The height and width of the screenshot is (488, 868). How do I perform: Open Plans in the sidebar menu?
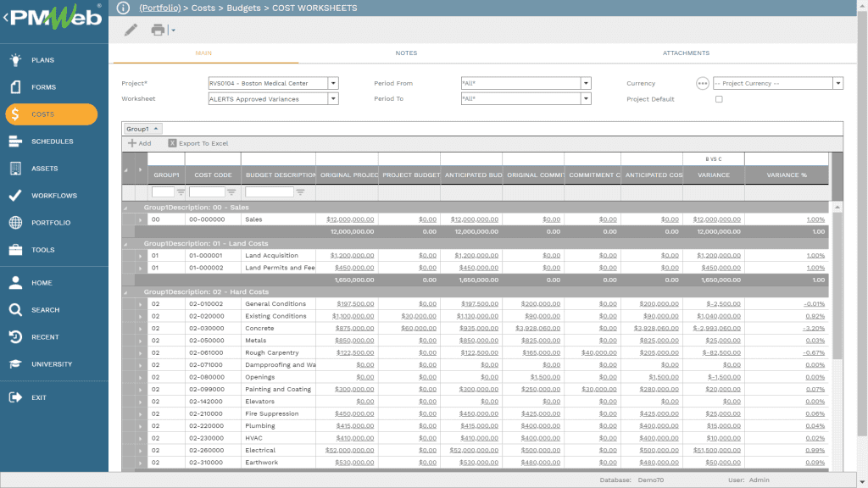tap(42, 60)
